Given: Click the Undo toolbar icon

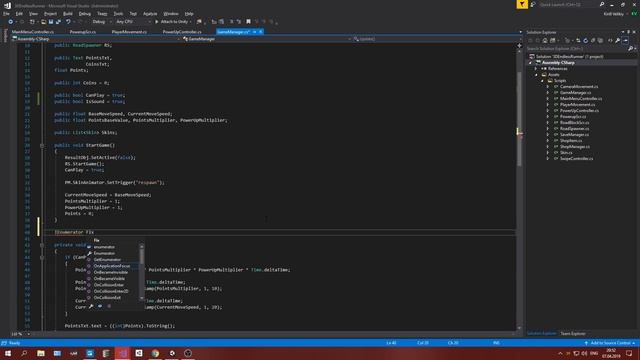Looking at the screenshot, I should click(x=68, y=22).
